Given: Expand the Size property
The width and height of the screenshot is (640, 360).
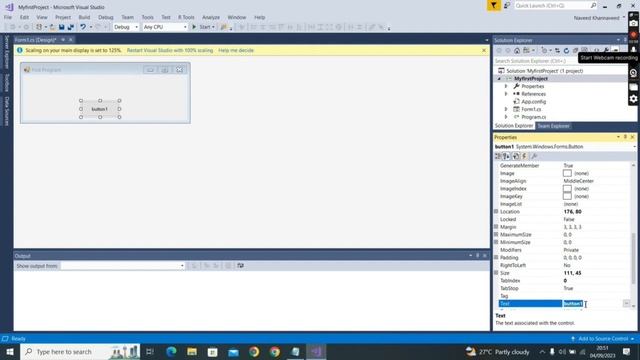Looking at the screenshot, I should (496, 273).
